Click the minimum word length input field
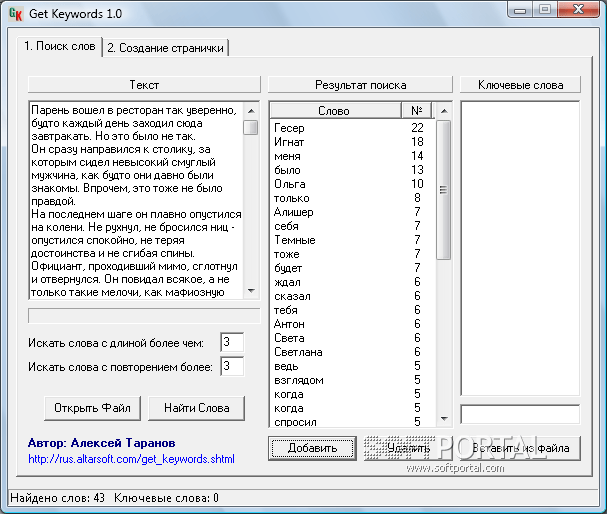Screen dimensions: 607x514 (x=231, y=343)
